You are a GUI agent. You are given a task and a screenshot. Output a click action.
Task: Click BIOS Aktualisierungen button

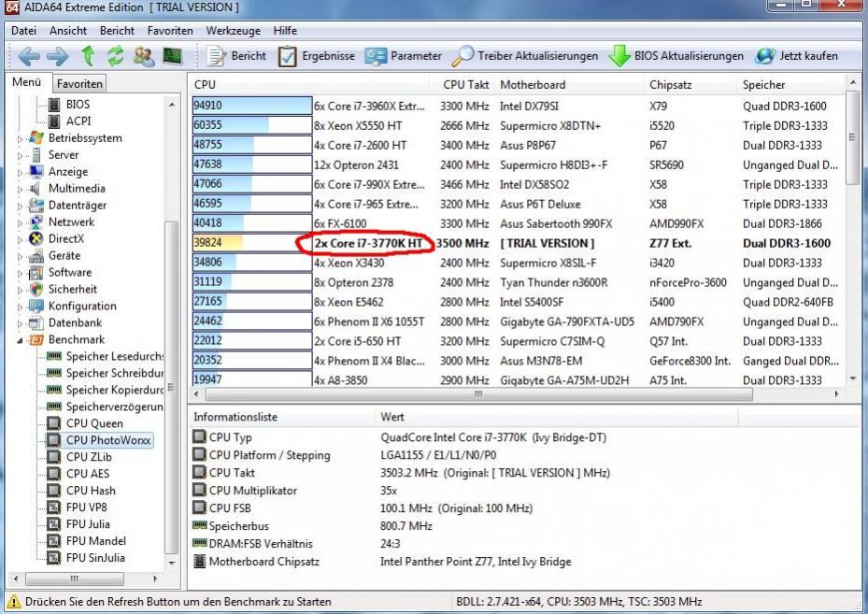[676, 56]
